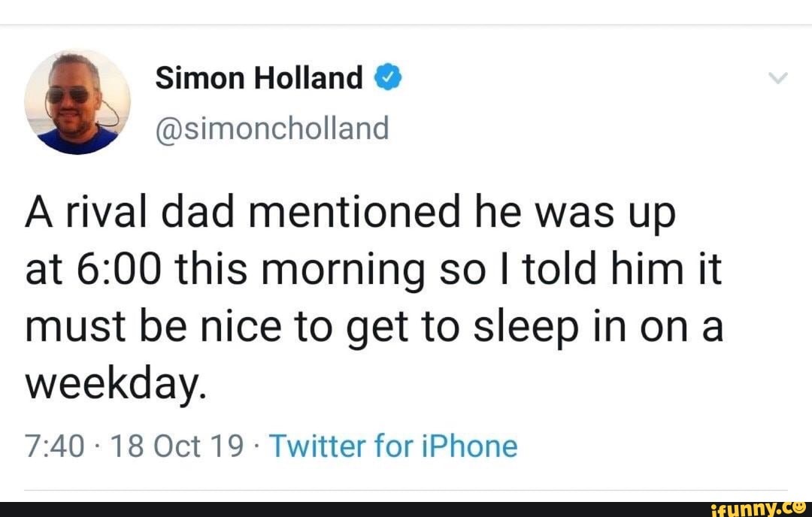The width and height of the screenshot is (812, 517).
Task: Click the word "weekday." in the tweet
Action: point(114,382)
